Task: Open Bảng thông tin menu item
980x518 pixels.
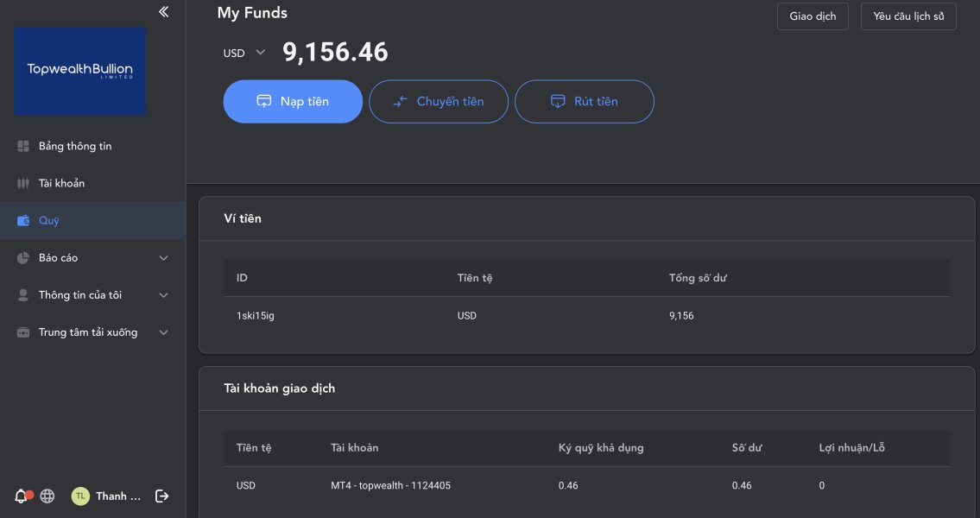Action: [75, 147]
